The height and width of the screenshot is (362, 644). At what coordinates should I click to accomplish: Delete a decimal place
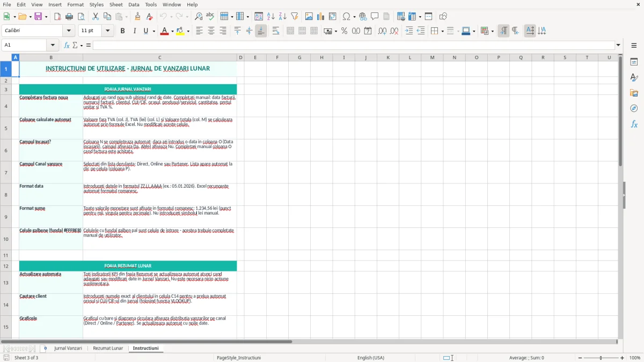tap(394, 31)
